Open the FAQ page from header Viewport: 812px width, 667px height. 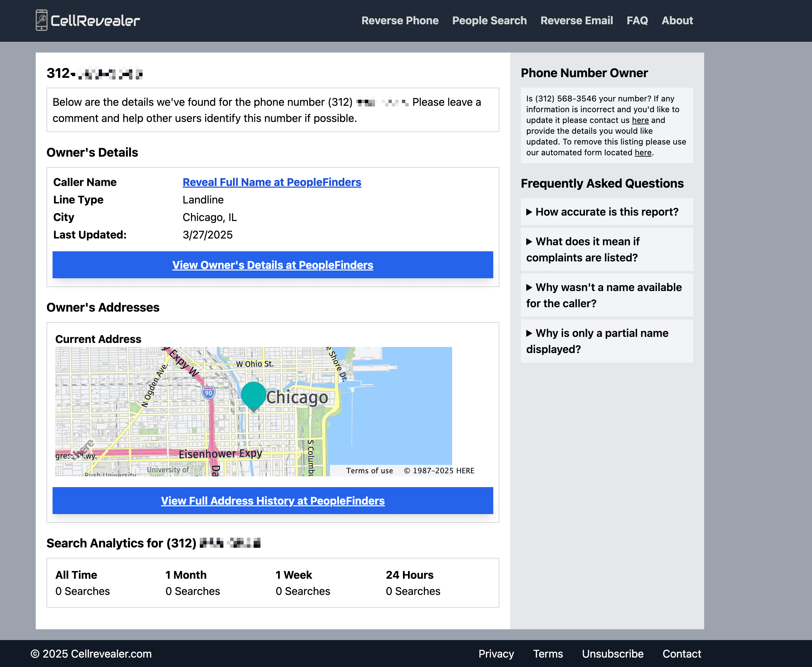[637, 20]
